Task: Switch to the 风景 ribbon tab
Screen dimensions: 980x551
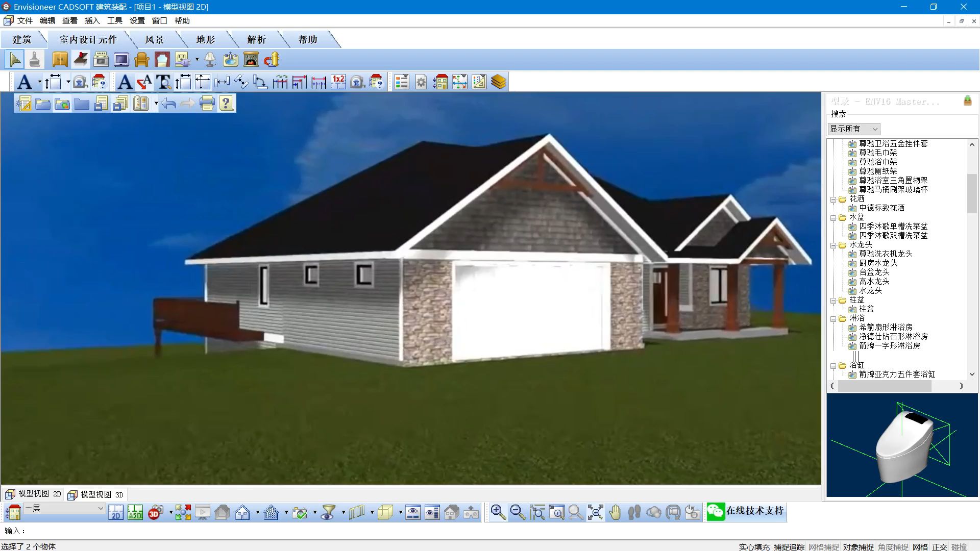Action: point(154,40)
